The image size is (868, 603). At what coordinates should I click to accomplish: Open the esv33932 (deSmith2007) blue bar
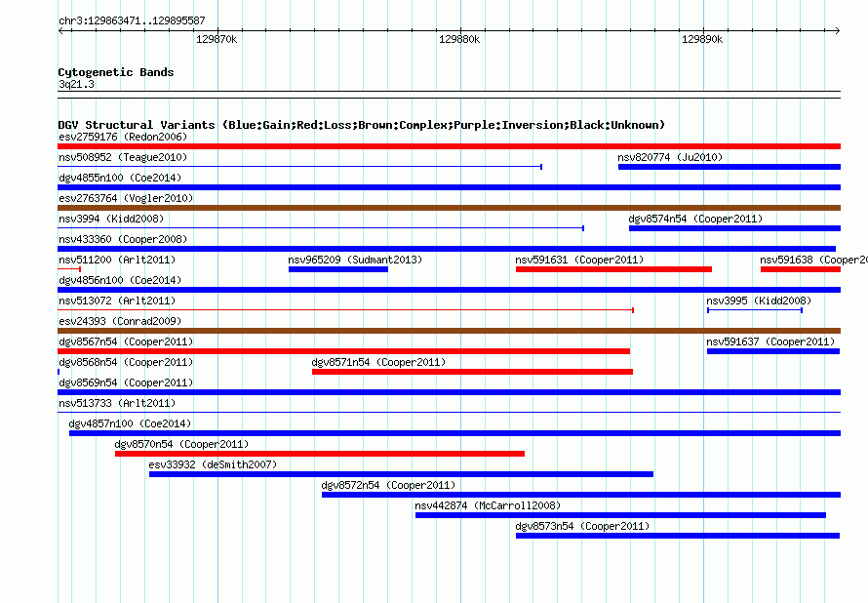pyautogui.click(x=401, y=474)
